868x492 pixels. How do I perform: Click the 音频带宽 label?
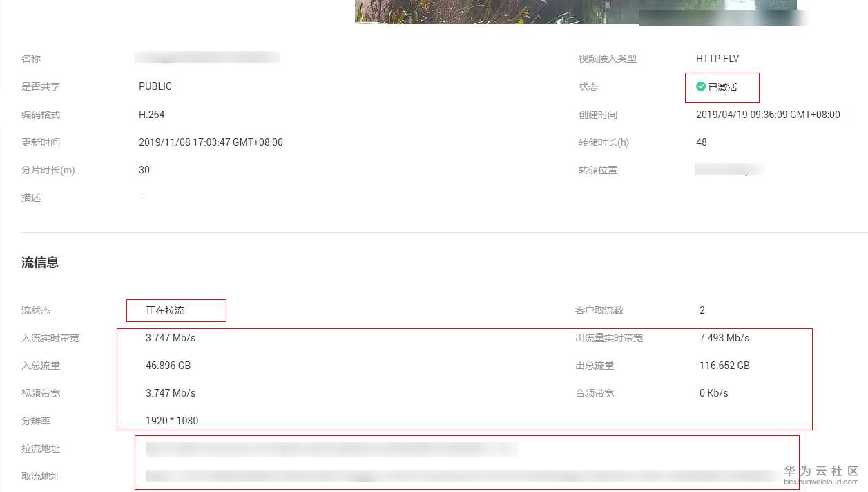(595, 393)
